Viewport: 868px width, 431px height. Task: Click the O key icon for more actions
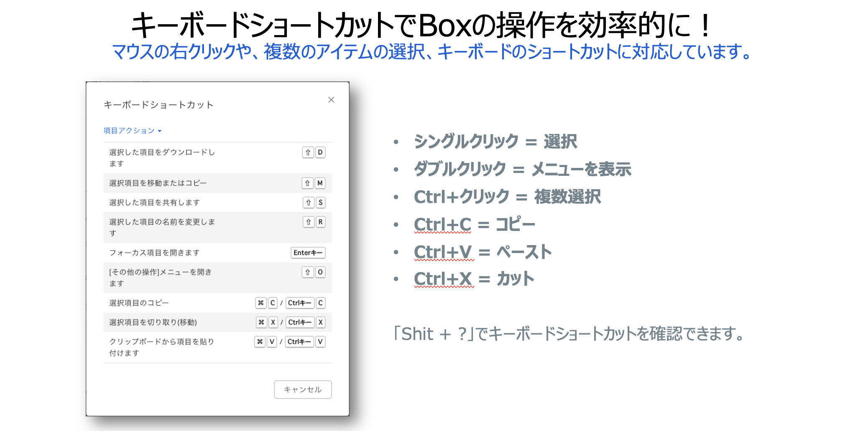[x=320, y=272]
